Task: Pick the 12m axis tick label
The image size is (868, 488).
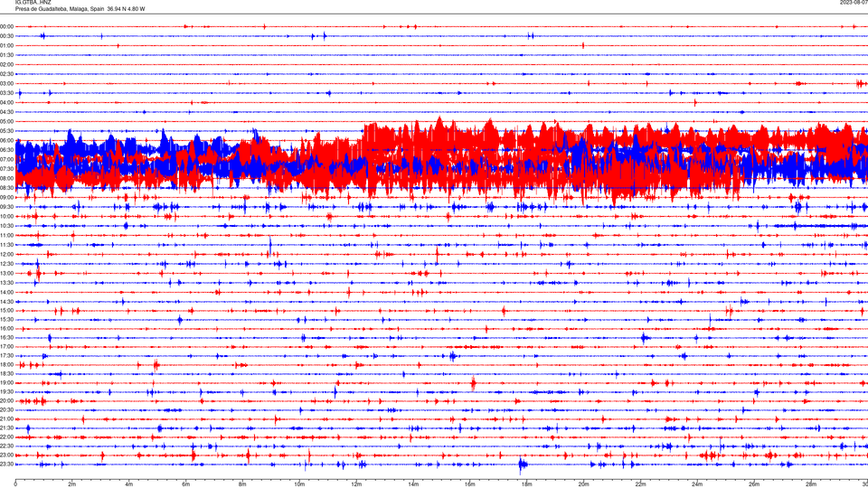Action: pyautogui.click(x=356, y=484)
